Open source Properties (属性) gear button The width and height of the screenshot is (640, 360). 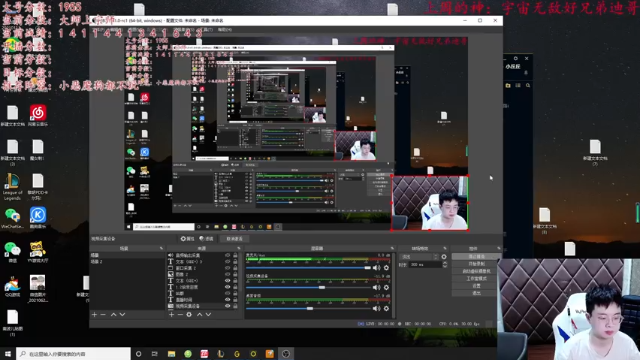[x=187, y=239]
